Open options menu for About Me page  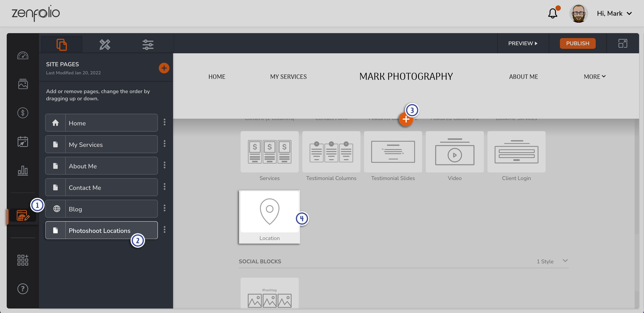coord(165,165)
